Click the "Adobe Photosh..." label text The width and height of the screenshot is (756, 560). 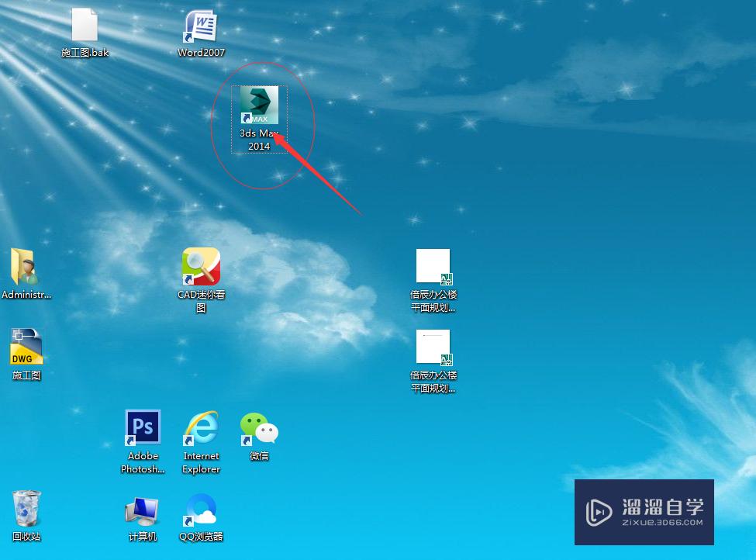(x=143, y=462)
